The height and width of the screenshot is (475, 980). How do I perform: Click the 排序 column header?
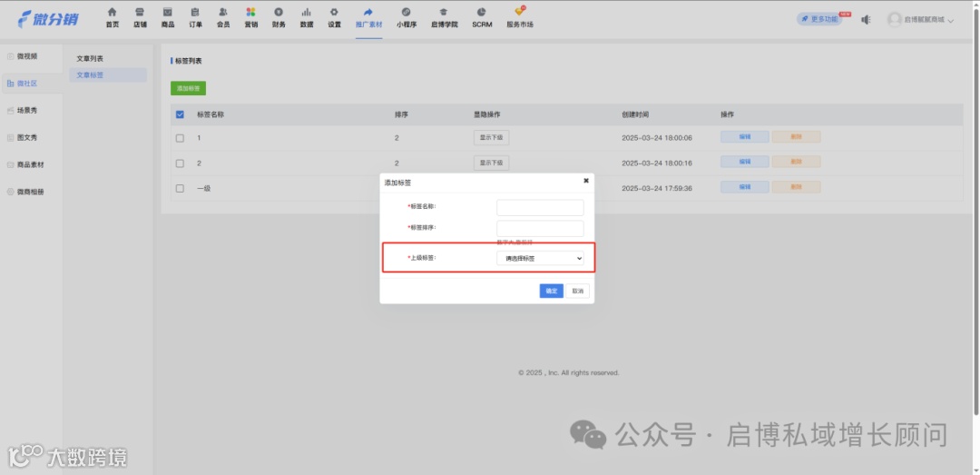pos(401,115)
